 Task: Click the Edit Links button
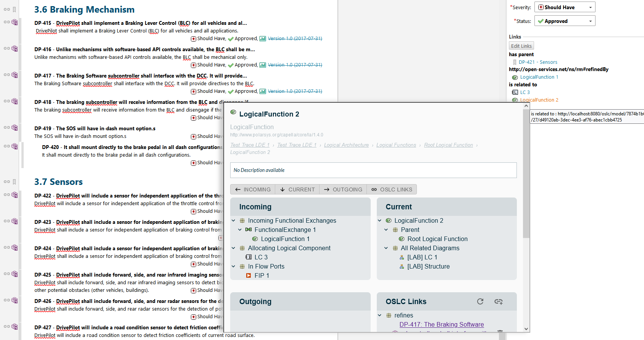tap(521, 46)
